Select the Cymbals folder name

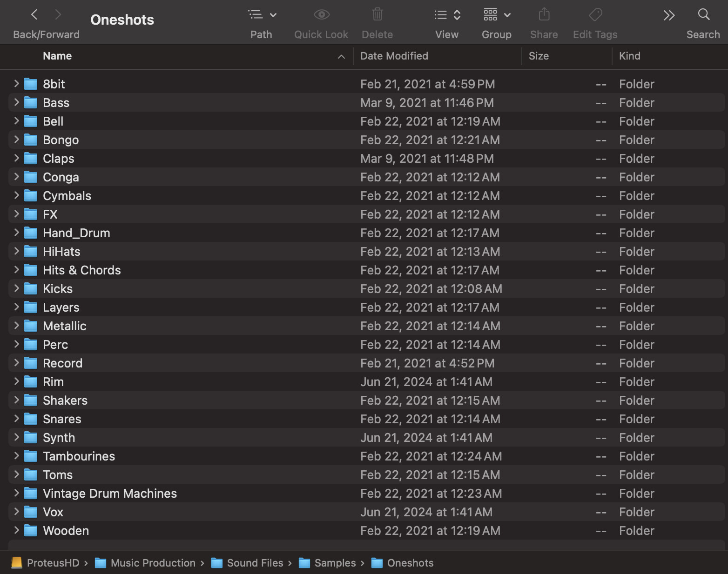(x=67, y=196)
